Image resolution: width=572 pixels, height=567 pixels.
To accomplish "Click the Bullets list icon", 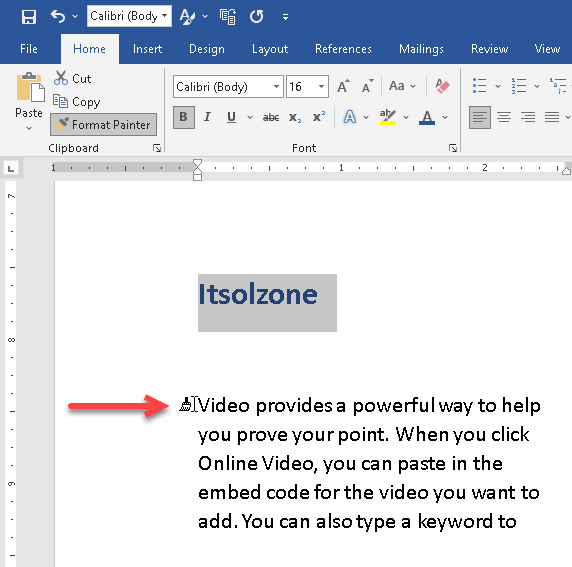I will [479, 86].
